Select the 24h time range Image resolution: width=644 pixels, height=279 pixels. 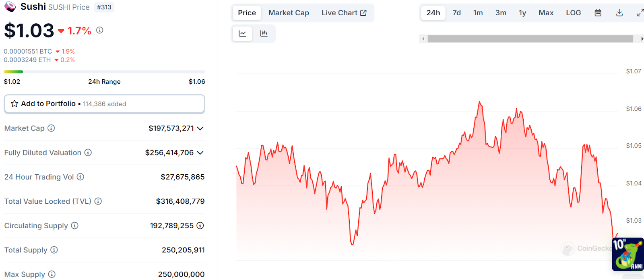[433, 13]
